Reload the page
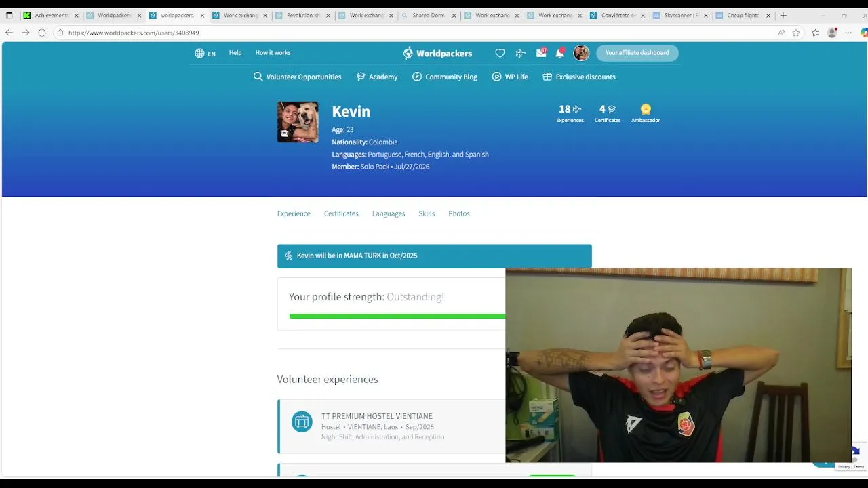Screen dimensions: 868x488 coord(42,33)
